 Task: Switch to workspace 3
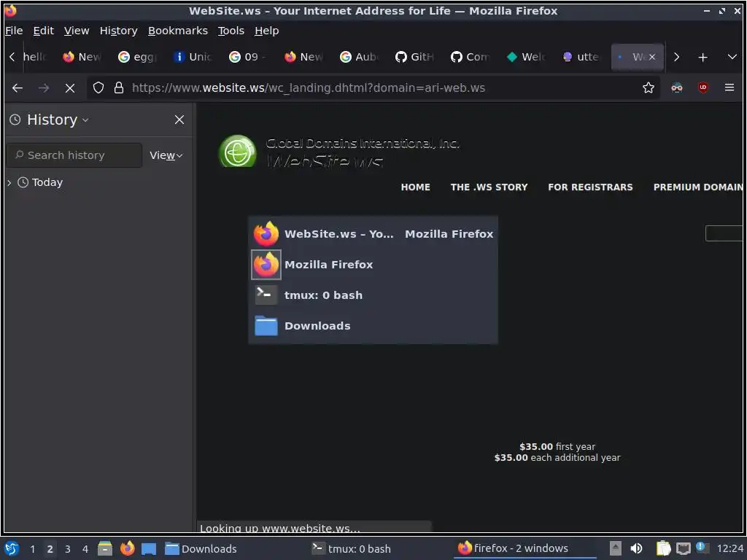click(68, 549)
